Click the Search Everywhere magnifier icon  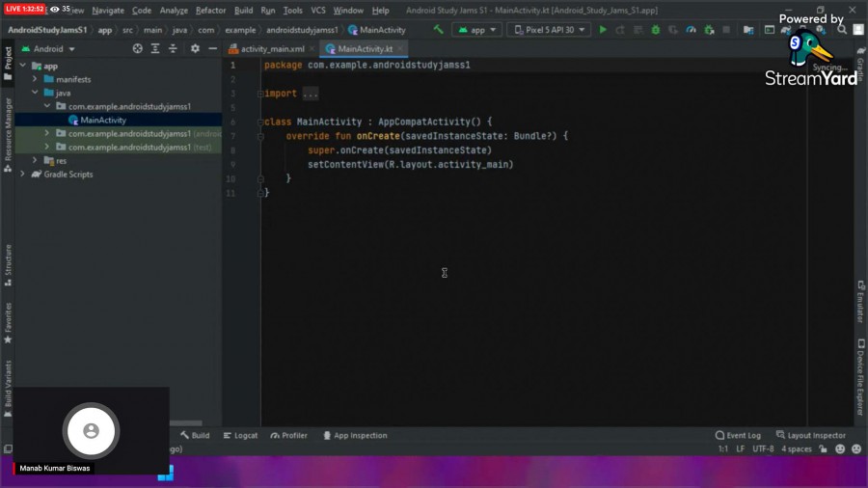tap(842, 30)
